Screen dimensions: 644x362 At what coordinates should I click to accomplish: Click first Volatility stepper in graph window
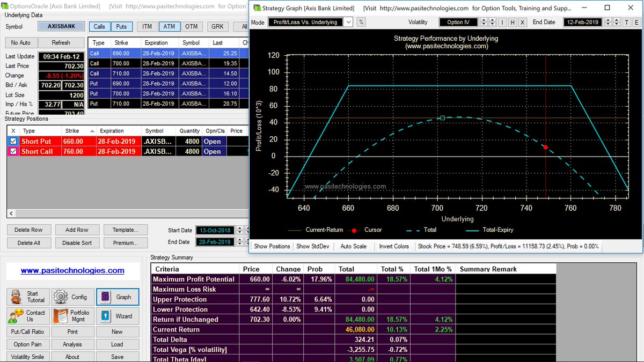pyautogui.click(x=484, y=22)
